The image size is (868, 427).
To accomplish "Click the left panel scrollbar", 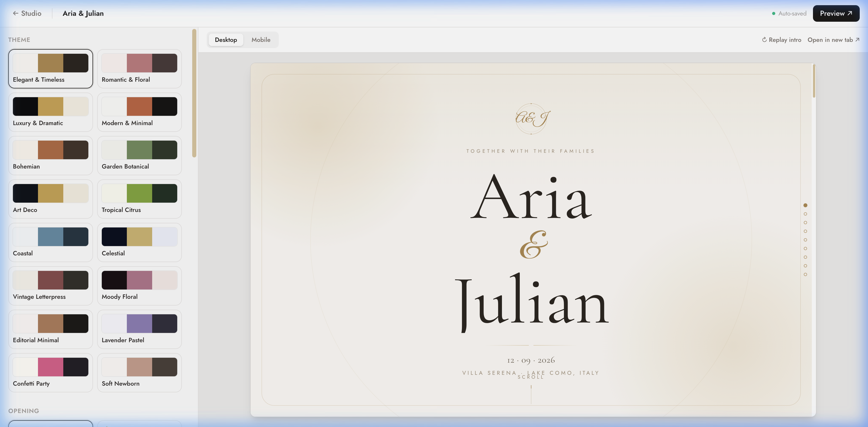I will pos(194,93).
